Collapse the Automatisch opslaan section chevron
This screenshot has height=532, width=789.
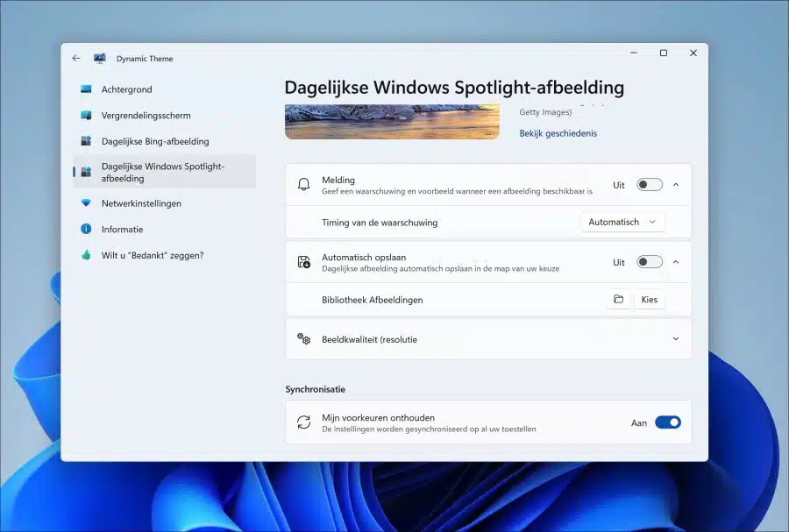tap(676, 262)
